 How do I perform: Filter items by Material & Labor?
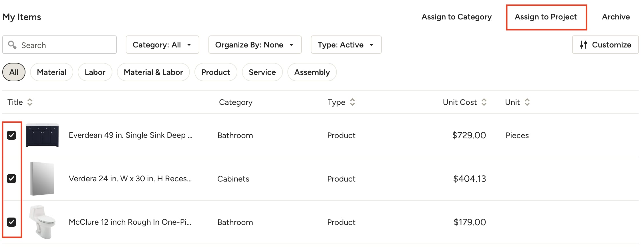pos(153,72)
